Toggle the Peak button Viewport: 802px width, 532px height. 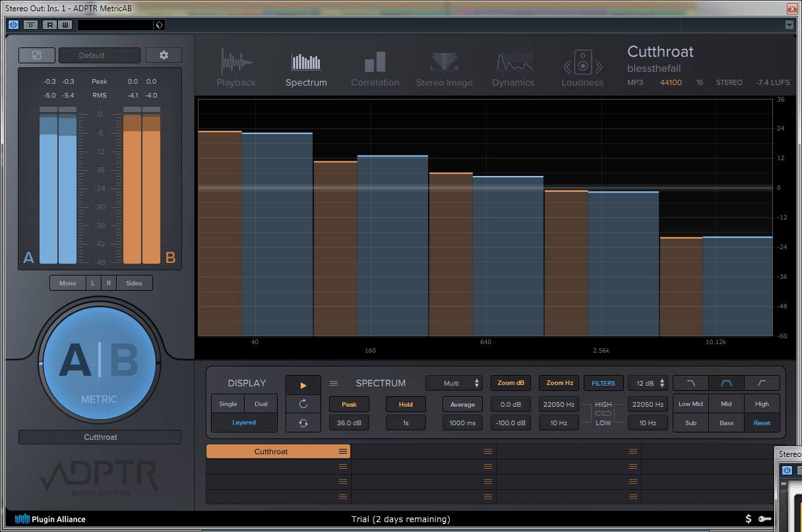coord(349,404)
